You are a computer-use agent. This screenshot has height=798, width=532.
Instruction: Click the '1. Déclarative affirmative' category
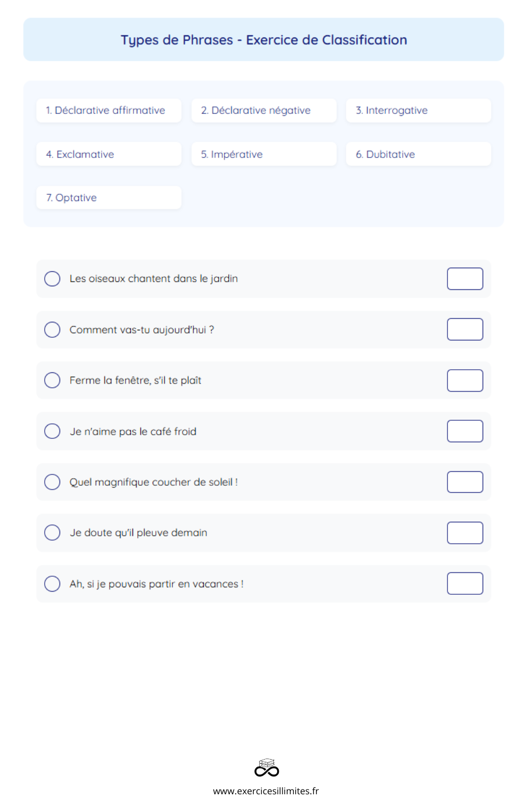coord(109,111)
